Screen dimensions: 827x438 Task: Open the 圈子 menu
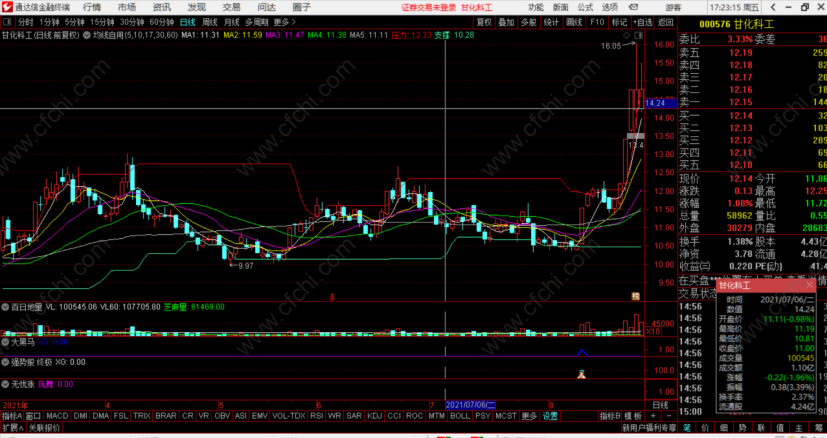click(x=301, y=7)
